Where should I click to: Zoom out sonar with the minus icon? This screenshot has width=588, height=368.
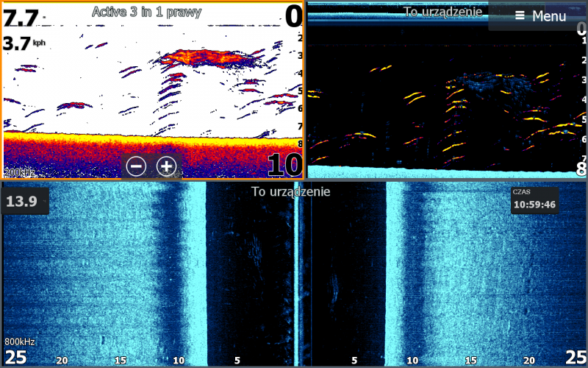pyautogui.click(x=135, y=166)
